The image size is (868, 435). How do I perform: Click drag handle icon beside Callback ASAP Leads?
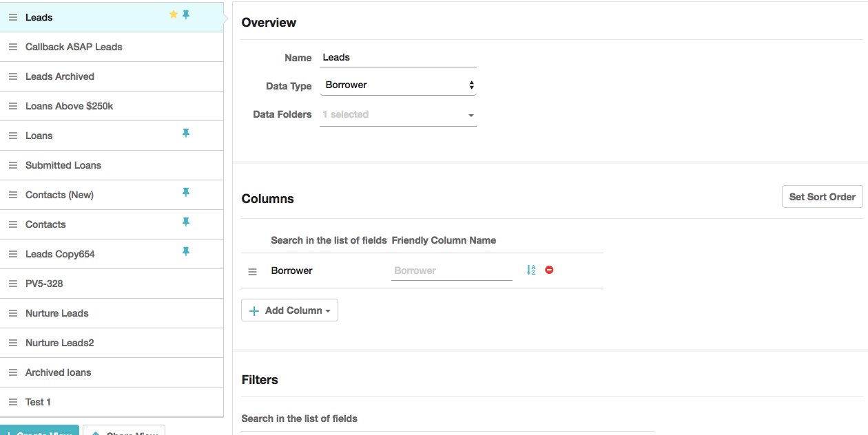click(x=13, y=47)
